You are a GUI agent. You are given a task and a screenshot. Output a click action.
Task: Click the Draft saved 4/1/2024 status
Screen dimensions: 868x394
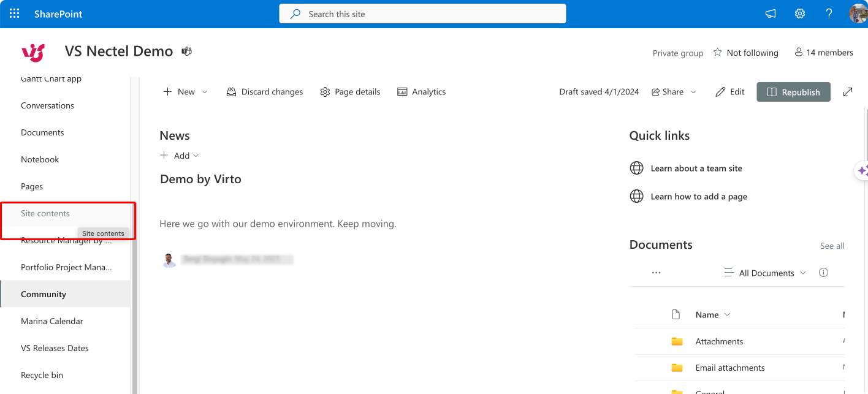pyautogui.click(x=599, y=92)
